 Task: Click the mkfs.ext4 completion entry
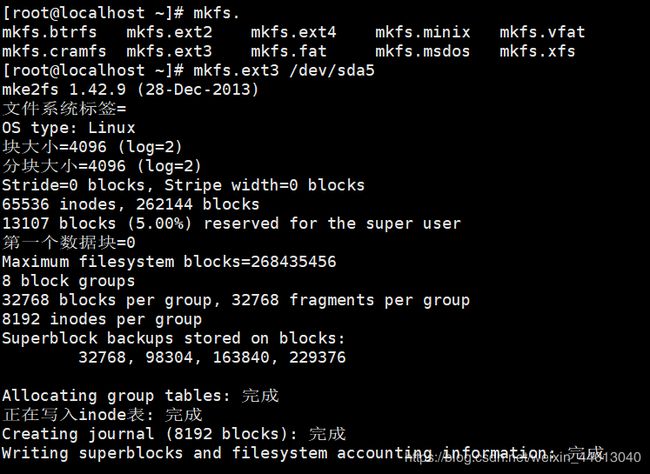293,32
